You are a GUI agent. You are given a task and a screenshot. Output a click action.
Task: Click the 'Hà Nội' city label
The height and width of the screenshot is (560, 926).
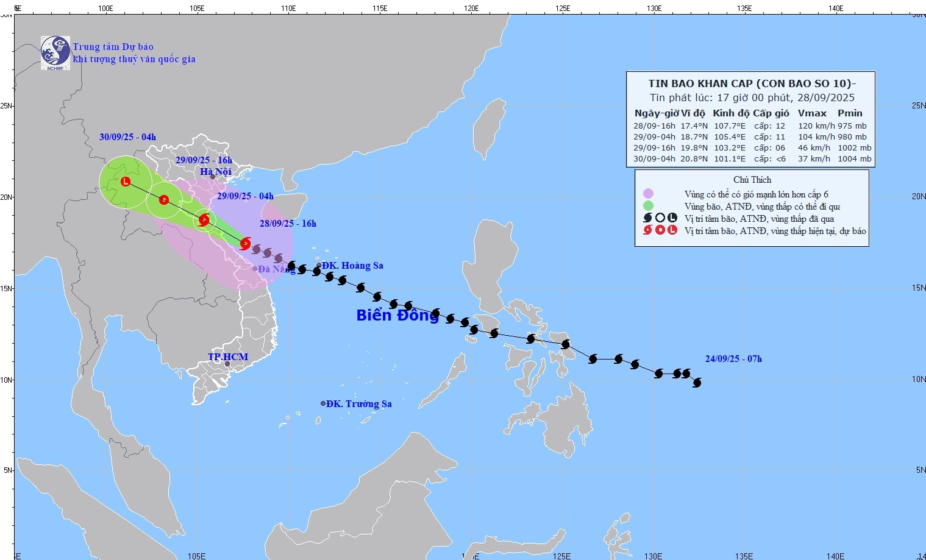click(x=216, y=172)
